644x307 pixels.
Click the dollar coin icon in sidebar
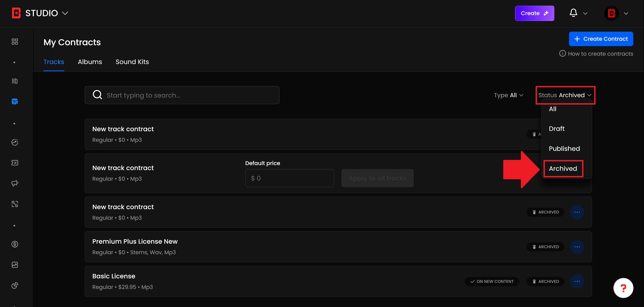coord(15,244)
